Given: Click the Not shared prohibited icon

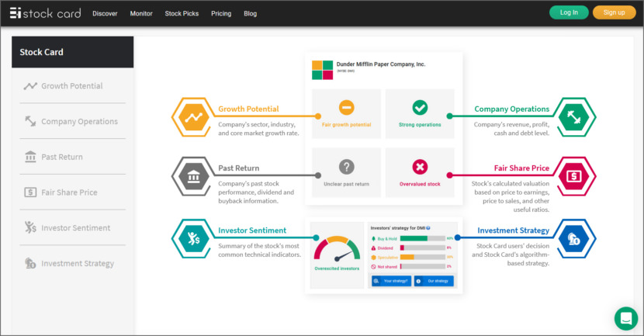Looking at the screenshot, I should pyautogui.click(x=373, y=267).
